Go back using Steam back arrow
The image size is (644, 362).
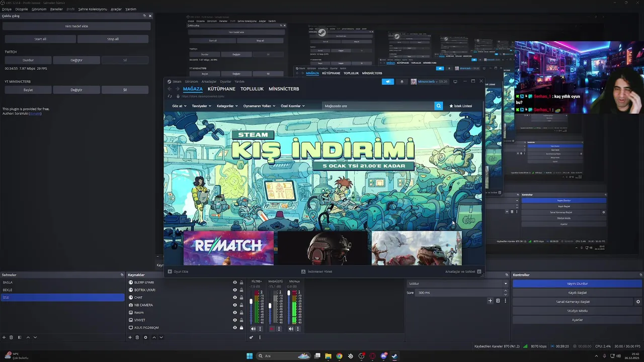pos(170,89)
